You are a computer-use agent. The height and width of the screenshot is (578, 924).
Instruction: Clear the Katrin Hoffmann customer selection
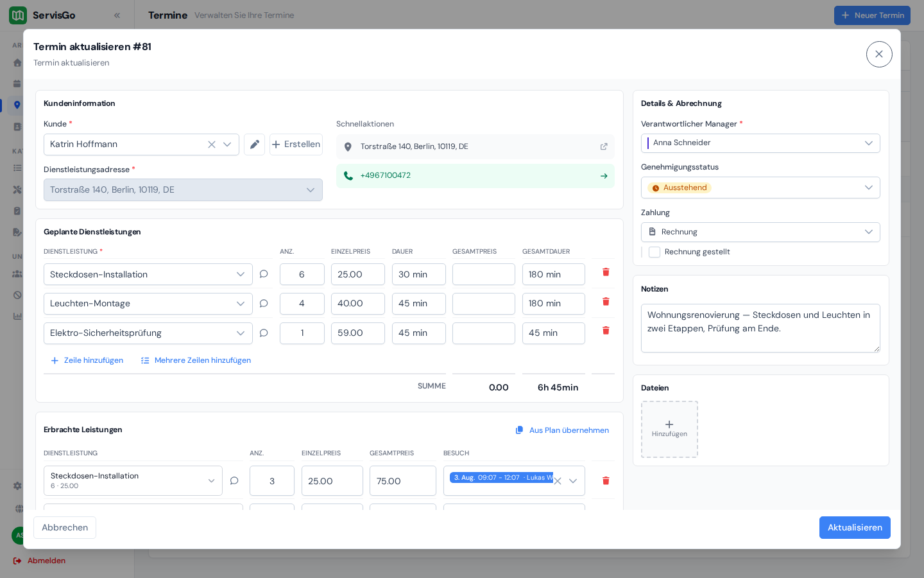tap(211, 144)
